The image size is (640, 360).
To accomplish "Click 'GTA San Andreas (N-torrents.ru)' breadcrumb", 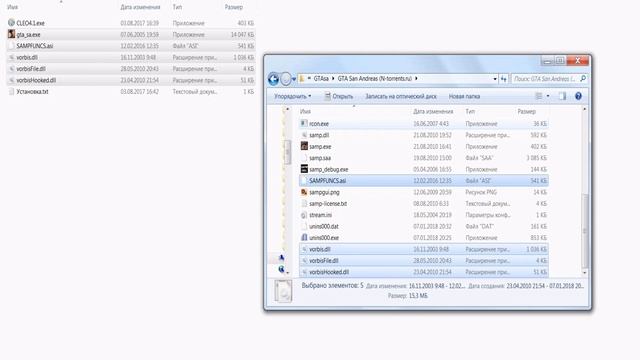I will (375, 78).
